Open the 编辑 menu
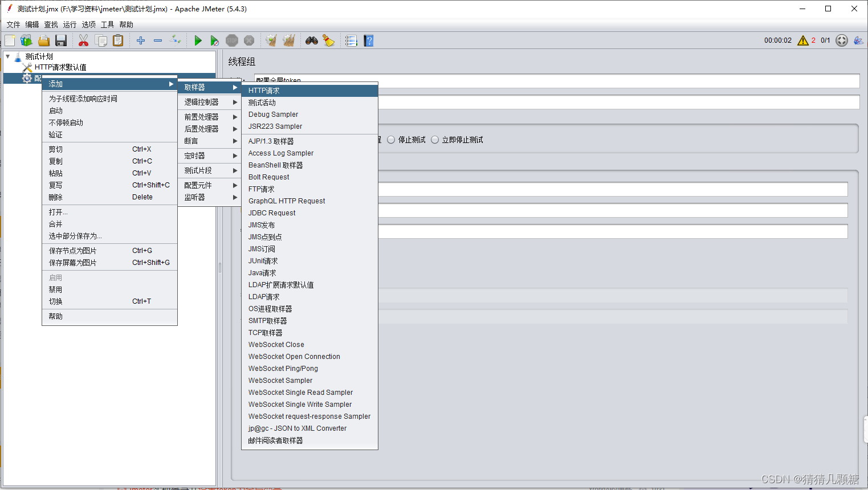The height and width of the screenshot is (490, 868). click(32, 24)
